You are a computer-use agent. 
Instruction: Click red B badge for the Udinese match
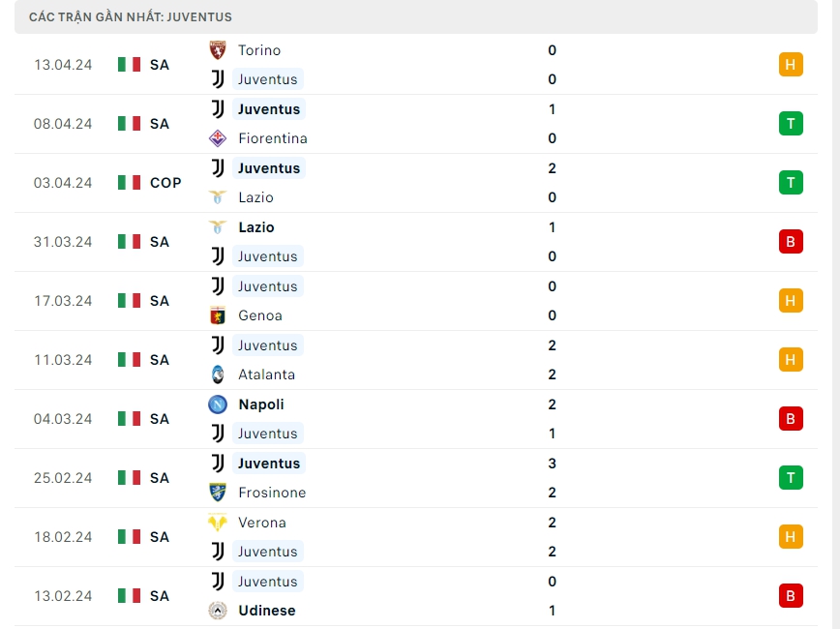pos(790,596)
